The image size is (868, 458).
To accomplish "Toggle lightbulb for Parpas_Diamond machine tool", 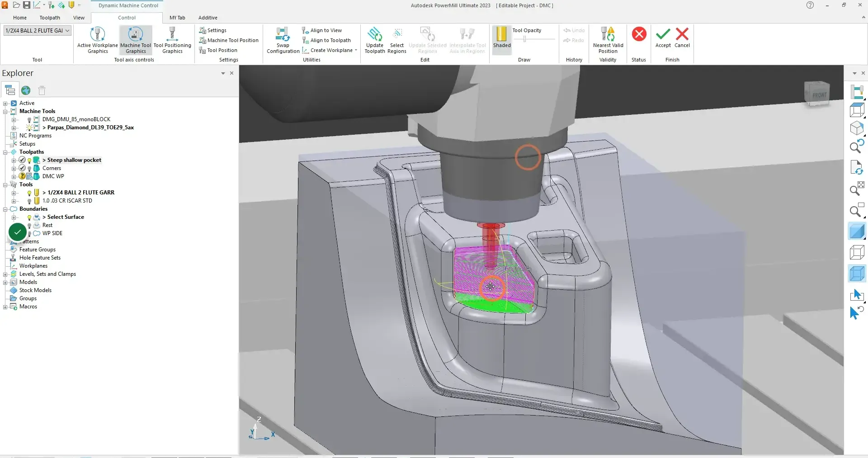I will pos(29,128).
